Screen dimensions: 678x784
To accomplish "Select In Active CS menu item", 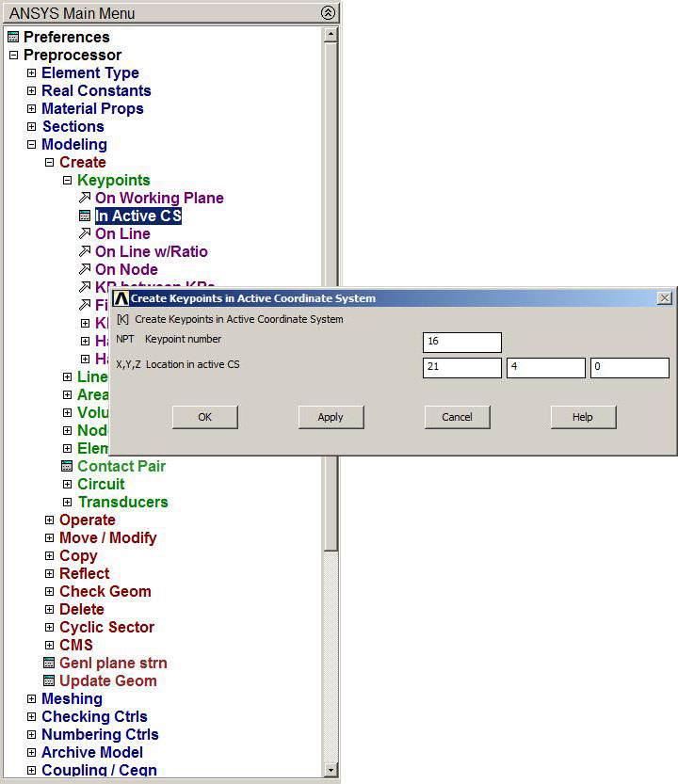I will coord(137,216).
